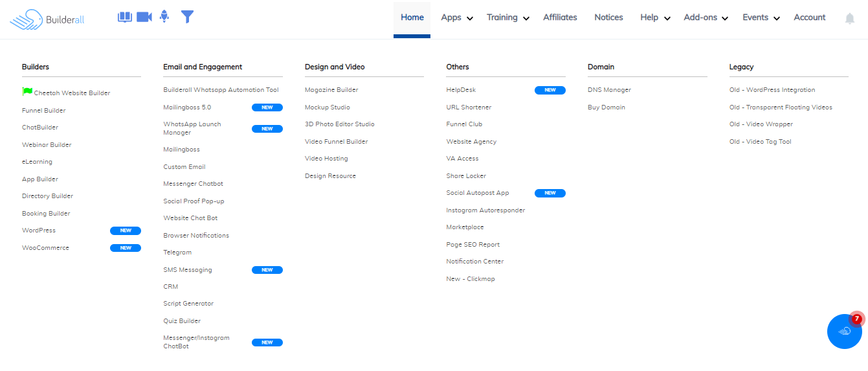
Task: Launch the DNS Manager
Action: [x=609, y=90]
